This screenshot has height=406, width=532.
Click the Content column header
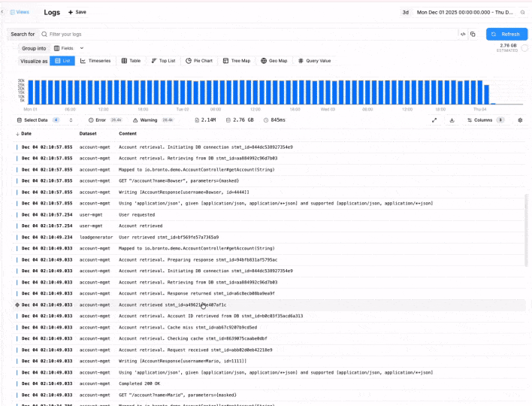tap(128, 134)
